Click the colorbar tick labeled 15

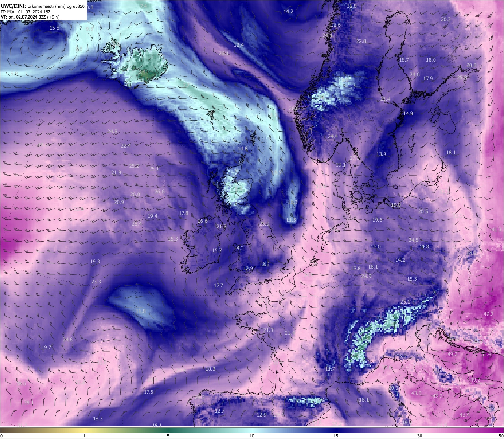click(336, 436)
